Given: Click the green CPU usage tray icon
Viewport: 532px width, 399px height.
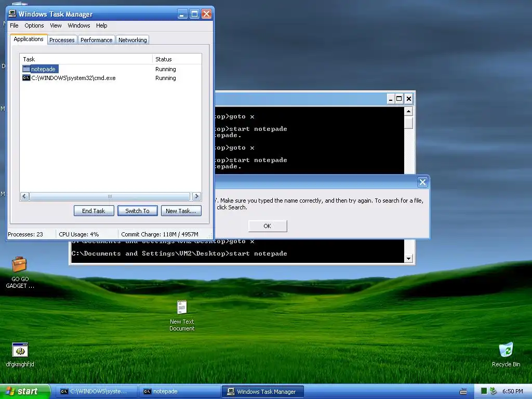Looking at the screenshot, I should [484, 391].
